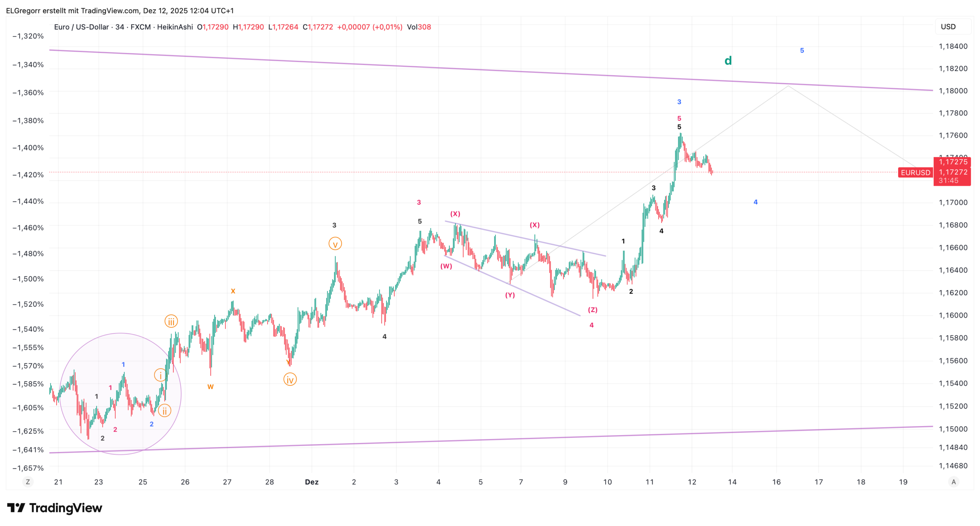Screen dimensions: 980x526
Task: Open the USD currency dropdown
Action: point(953,27)
